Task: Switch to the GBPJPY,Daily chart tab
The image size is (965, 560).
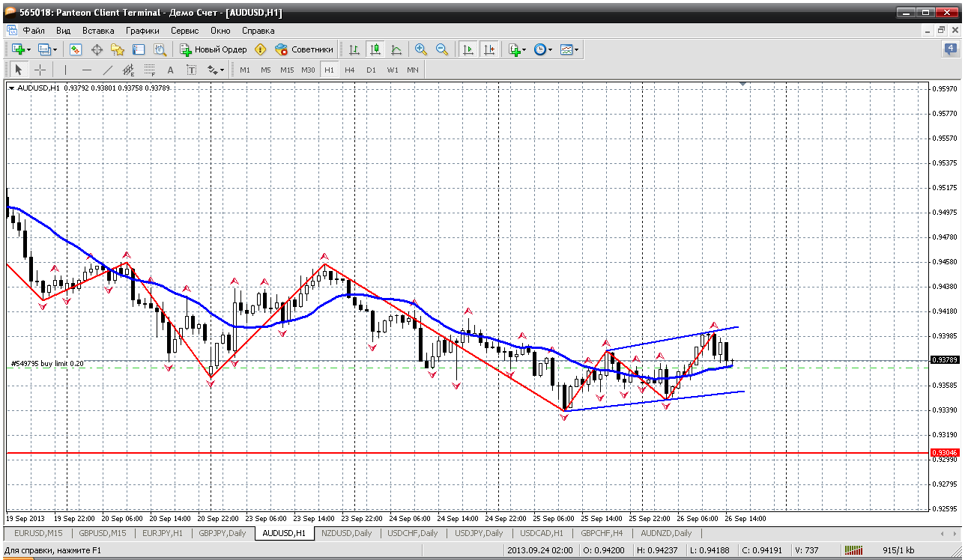Action: tap(223, 533)
